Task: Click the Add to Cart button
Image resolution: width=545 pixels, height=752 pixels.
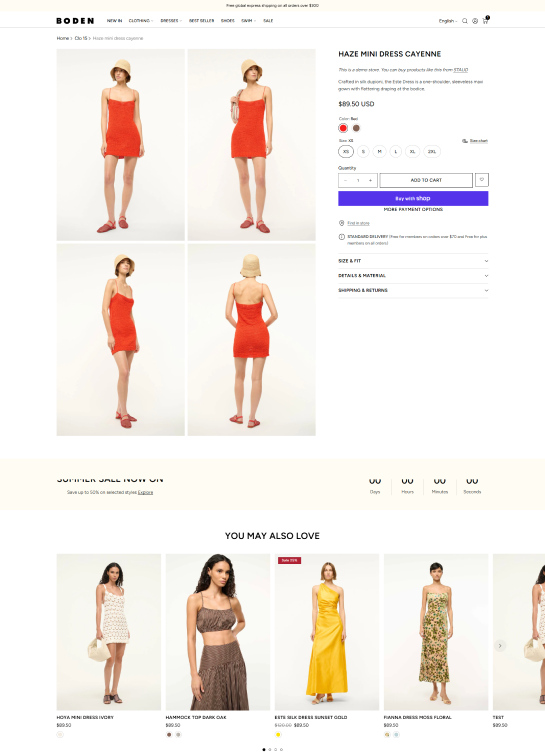Action: pyautogui.click(x=426, y=180)
